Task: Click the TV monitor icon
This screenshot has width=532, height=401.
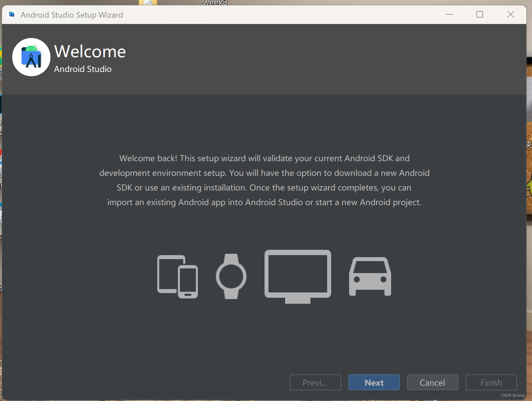Action: click(x=298, y=276)
